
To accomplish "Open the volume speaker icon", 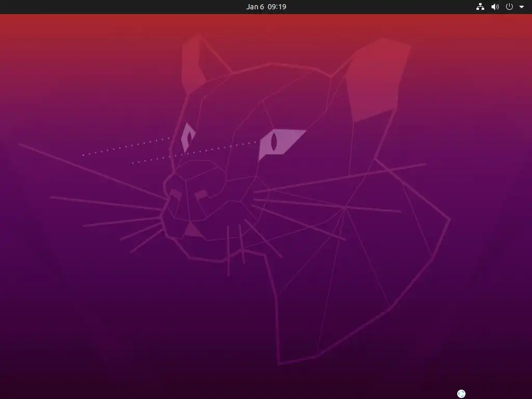I will [495, 7].
